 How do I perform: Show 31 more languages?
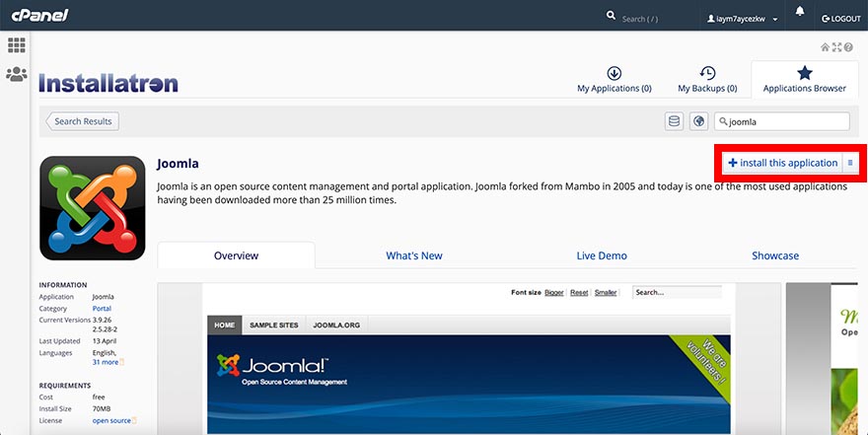pyautogui.click(x=106, y=362)
